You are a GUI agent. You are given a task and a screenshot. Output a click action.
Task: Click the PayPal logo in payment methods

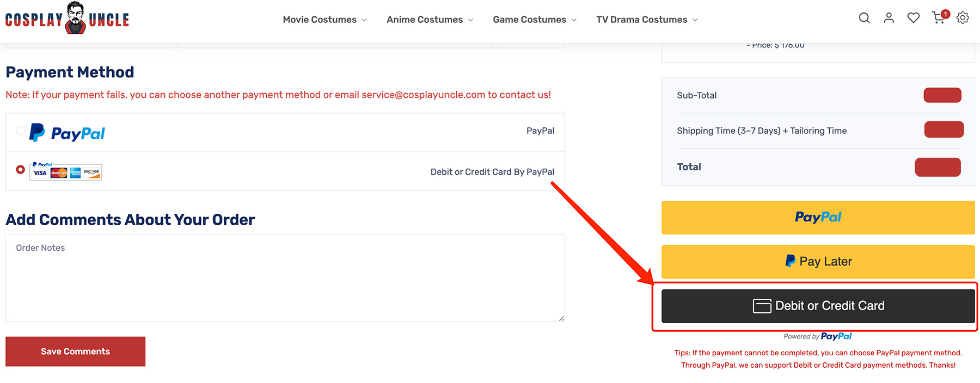(x=67, y=133)
